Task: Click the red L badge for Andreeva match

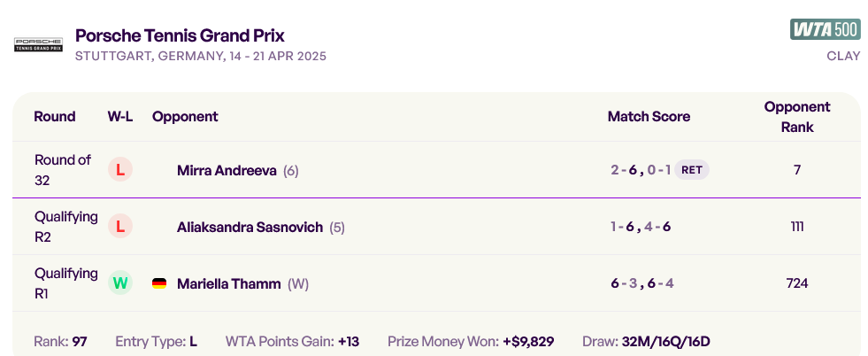Action: [120, 170]
